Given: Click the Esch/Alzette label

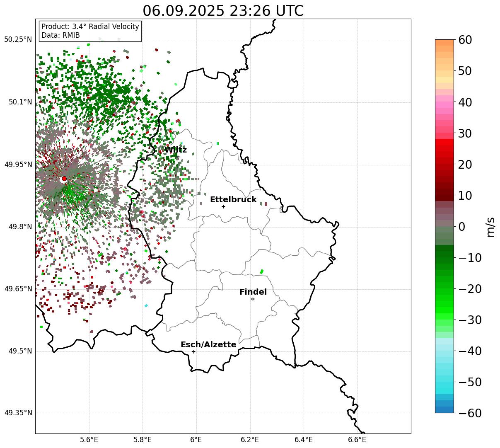Looking at the screenshot, I should click(x=208, y=345).
